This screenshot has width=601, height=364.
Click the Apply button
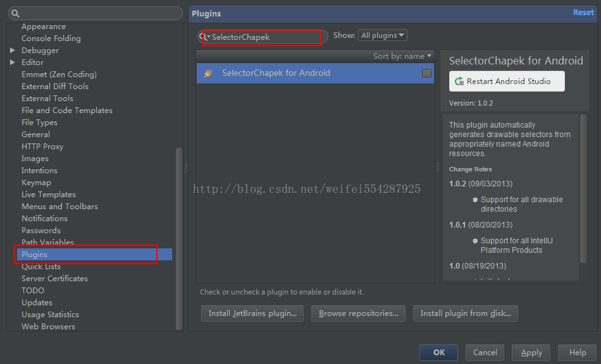(531, 353)
